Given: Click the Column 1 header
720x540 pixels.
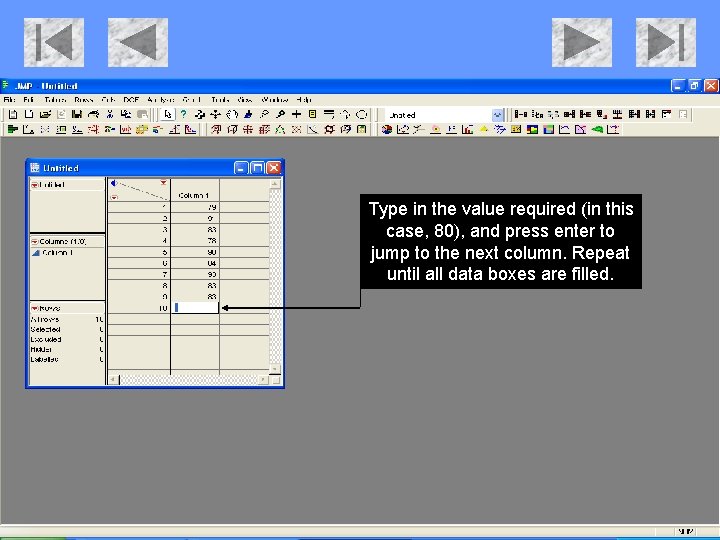Looking at the screenshot, I should tap(195, 195).
